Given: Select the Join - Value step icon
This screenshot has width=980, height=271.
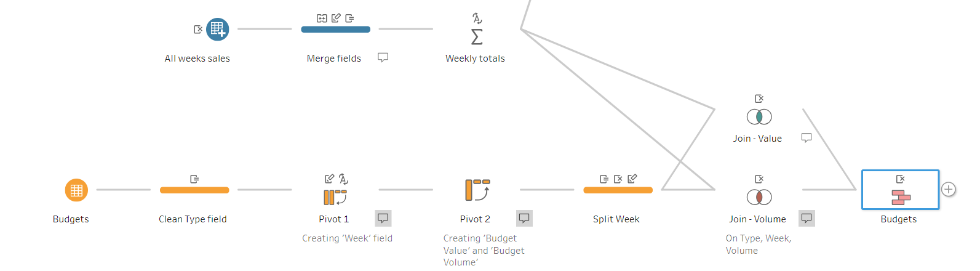Looking at the screenshot, I should (x=759, y=117).
